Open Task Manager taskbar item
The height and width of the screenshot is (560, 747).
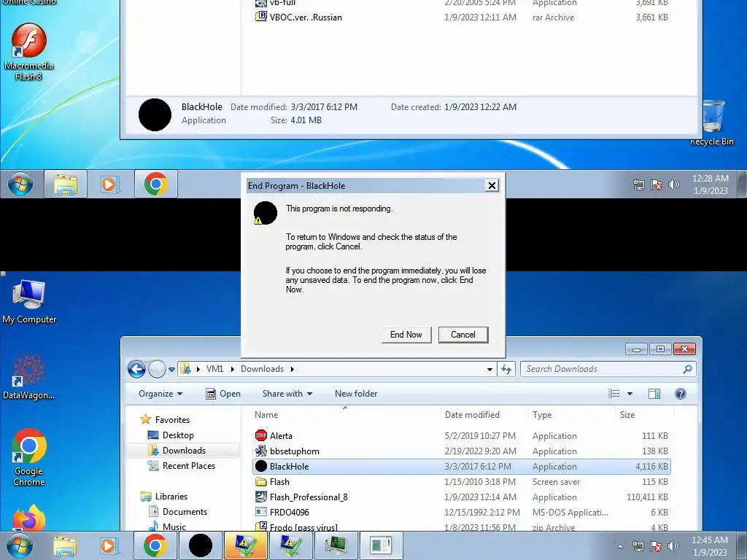(336, 545)
